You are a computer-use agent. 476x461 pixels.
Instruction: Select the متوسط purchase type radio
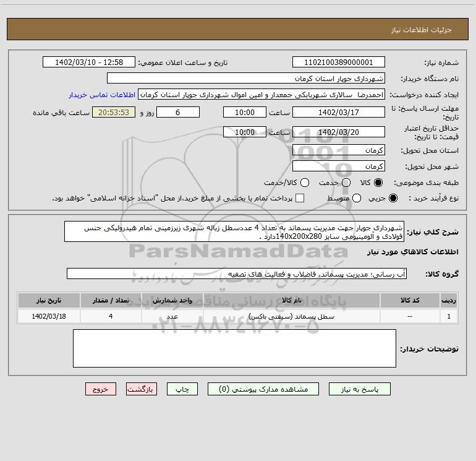click(357, 198)
